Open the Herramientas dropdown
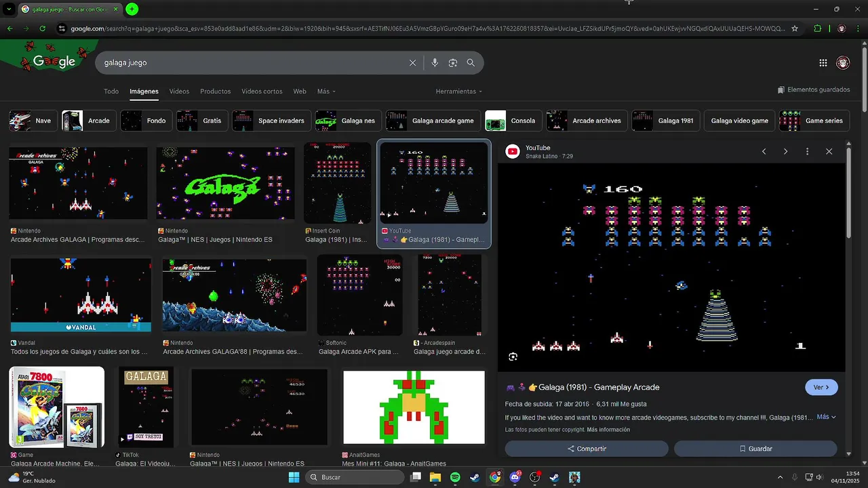Image resolution: width=868 pixels, height=488 pixels. pos(459,91)
